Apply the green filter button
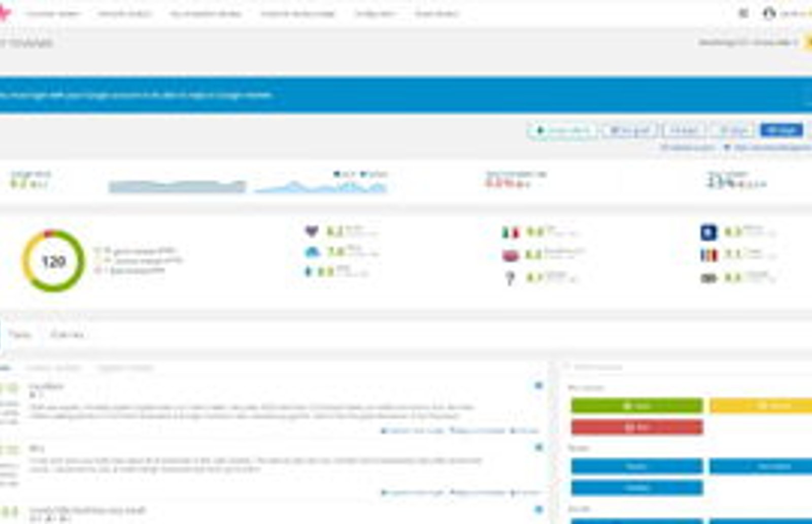Screen dimensions: 812x524 [x=637, y=406]
